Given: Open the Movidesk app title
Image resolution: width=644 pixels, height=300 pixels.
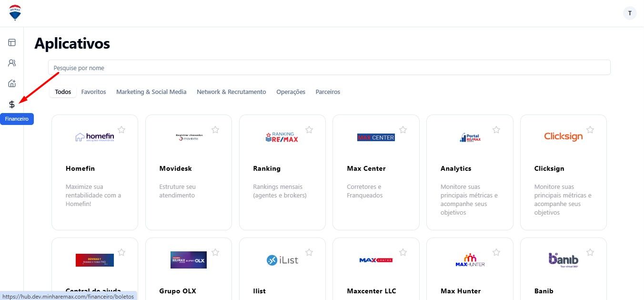Looking at the screenshot, I should [176, 168].
